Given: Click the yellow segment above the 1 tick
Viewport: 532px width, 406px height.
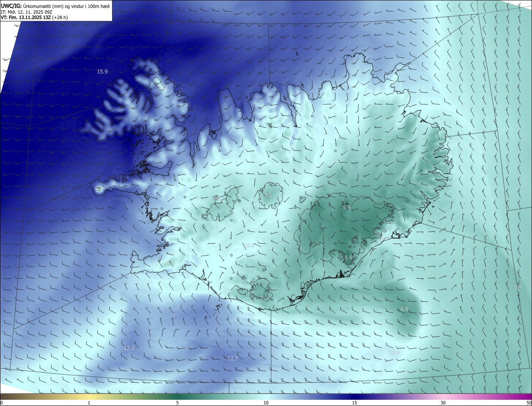Looking at the screenshot, I should tap(89, 396).
